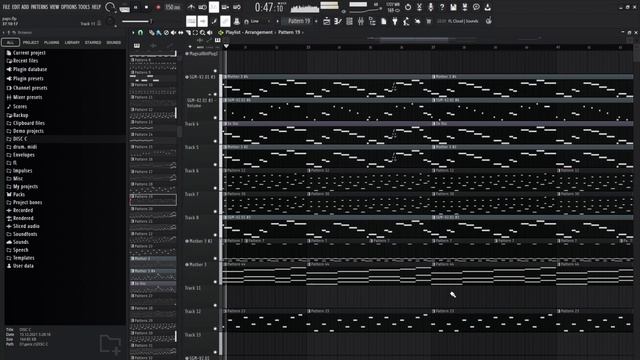Screen dimensions: 640x360
Task: Open project info page icon
Action: coord(384,21)
